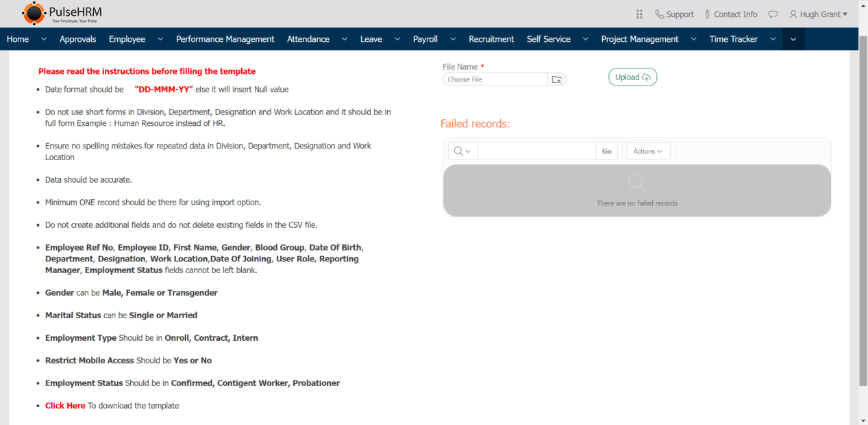868x425 pixels.
Task: Click the PulseHRM logo
Action: pyautogui.click(x=62, y=13)
